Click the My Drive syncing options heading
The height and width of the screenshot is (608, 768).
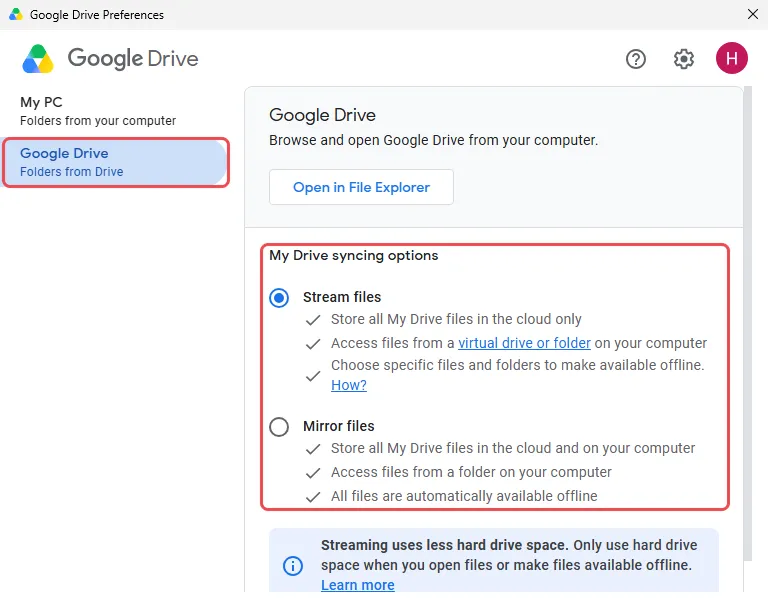(x=354, y=255)
